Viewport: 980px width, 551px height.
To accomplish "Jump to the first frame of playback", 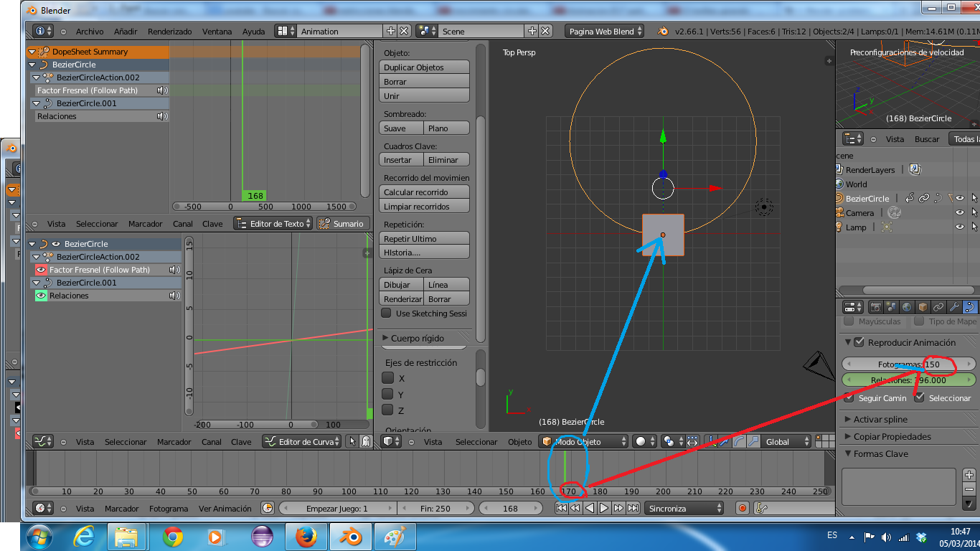I will point(561,508).
